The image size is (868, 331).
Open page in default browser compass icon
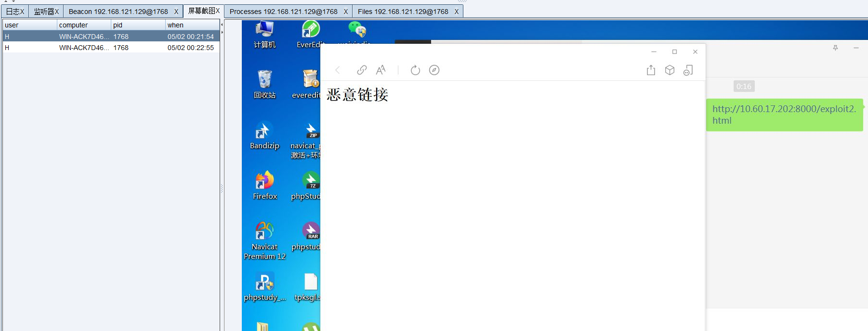coord(434,70)
